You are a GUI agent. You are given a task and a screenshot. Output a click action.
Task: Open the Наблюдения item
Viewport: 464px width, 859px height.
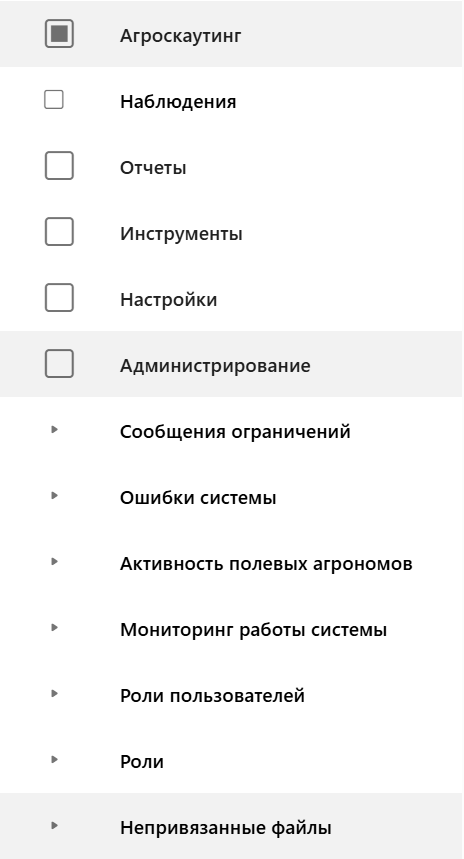[x=178, y=102]
